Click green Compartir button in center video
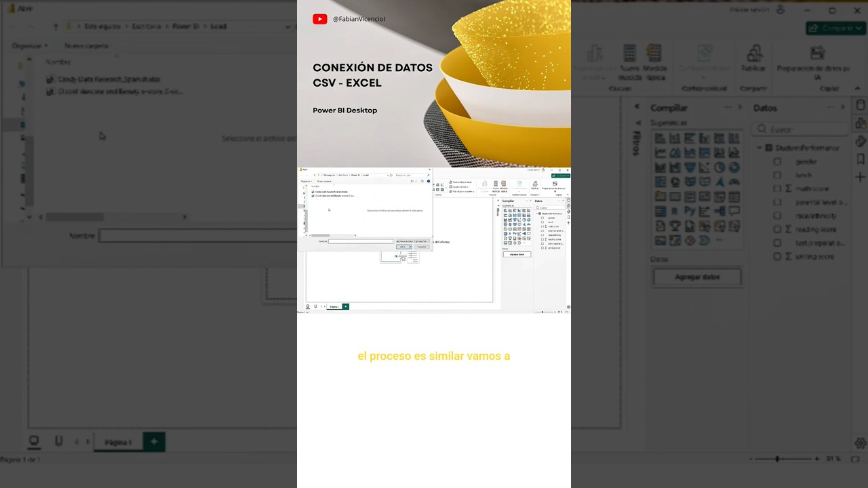Screen dimensions: 868x488 point(561,176)
